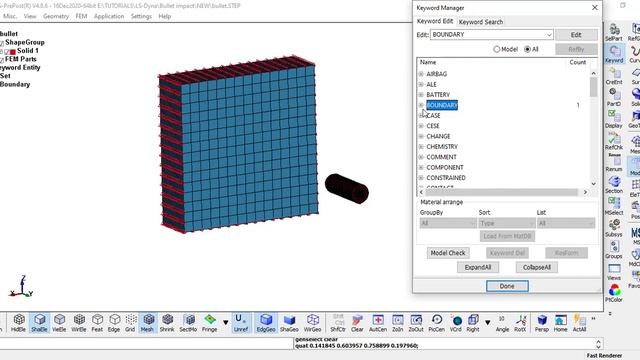Open the FEM menu
Image resolution: width=640 pixels, height=360 pixels.
point(81,16)
